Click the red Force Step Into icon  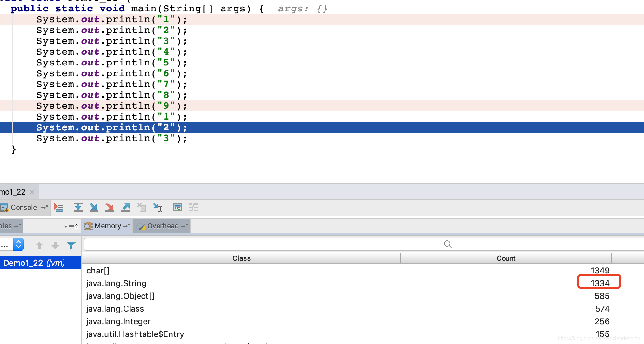pos(110,208)
